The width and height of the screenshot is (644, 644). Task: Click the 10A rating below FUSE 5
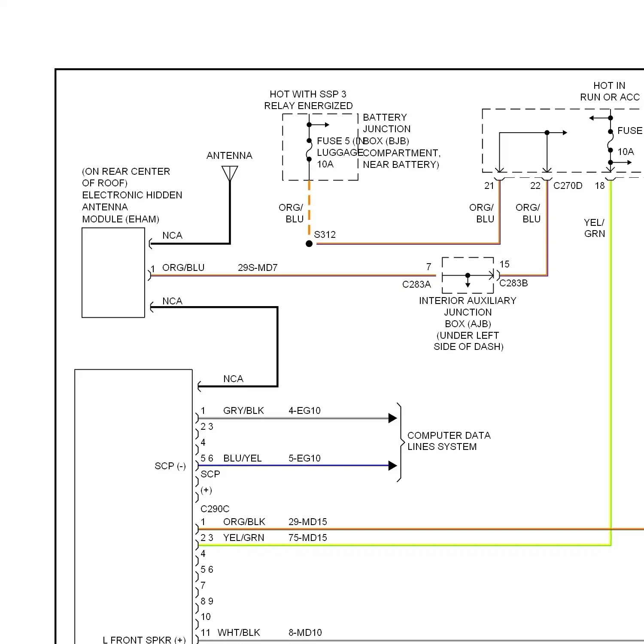(x=325, y=164)
